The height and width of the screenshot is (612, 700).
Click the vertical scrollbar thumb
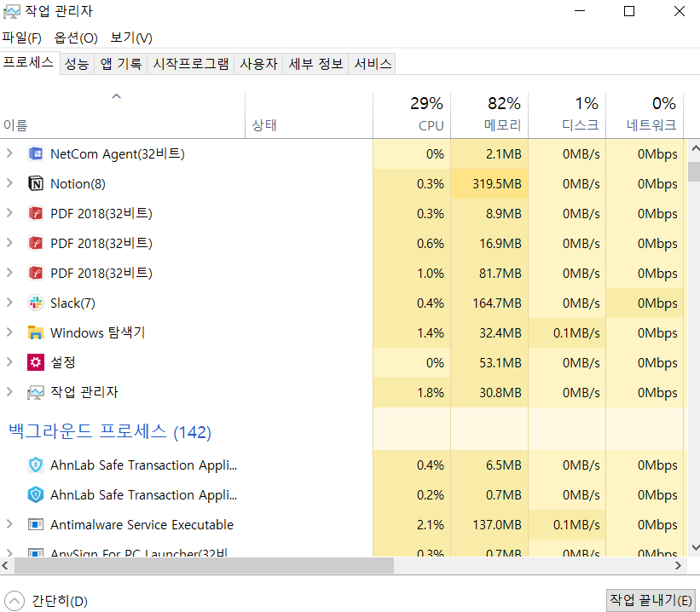tap(694, 172)
